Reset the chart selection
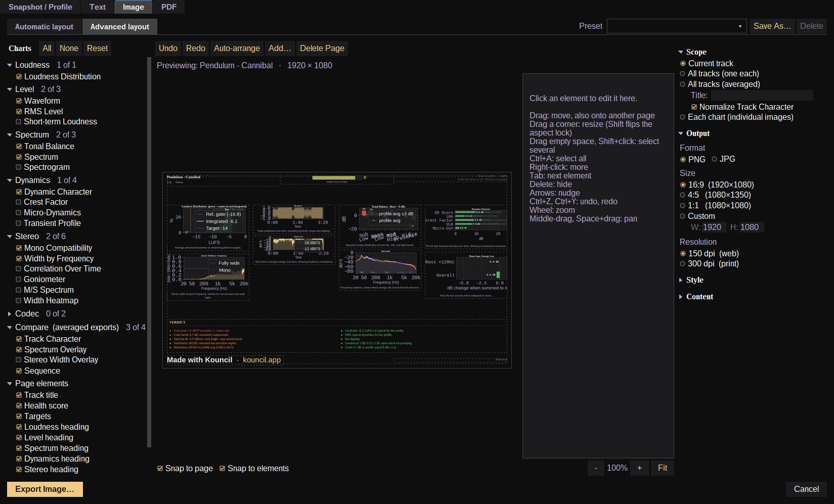 point(97,49)
